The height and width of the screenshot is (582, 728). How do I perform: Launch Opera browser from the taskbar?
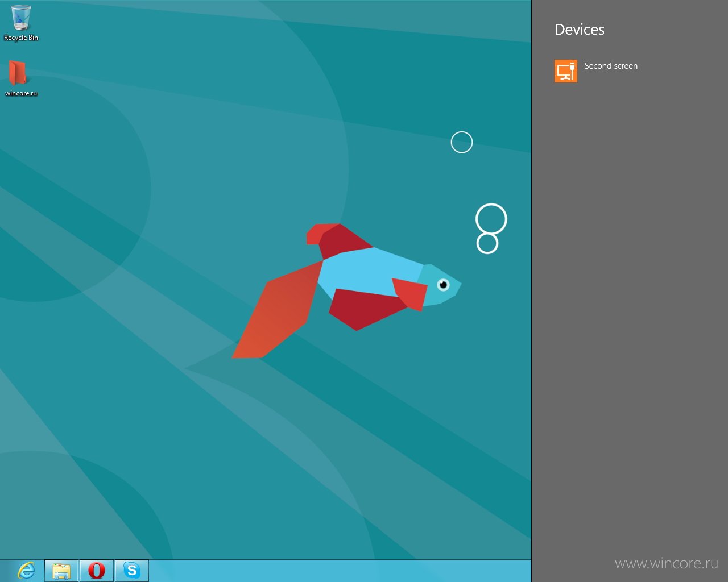click(97, 571)
